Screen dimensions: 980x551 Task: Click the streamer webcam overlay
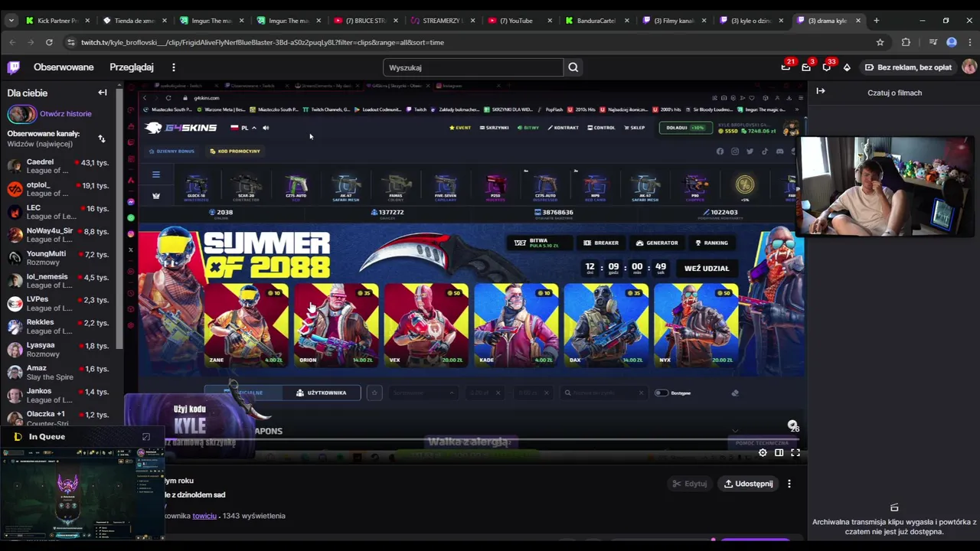[x=886, y=186]
